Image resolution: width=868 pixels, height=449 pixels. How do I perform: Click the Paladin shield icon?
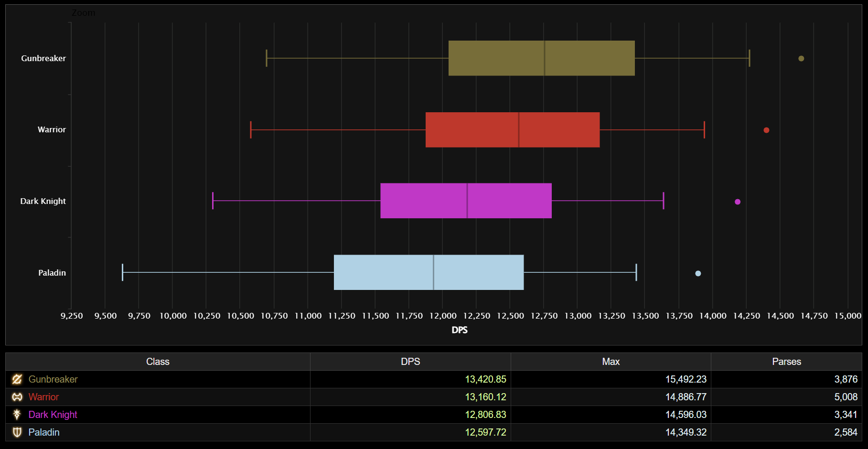click(x=17, y=432)
